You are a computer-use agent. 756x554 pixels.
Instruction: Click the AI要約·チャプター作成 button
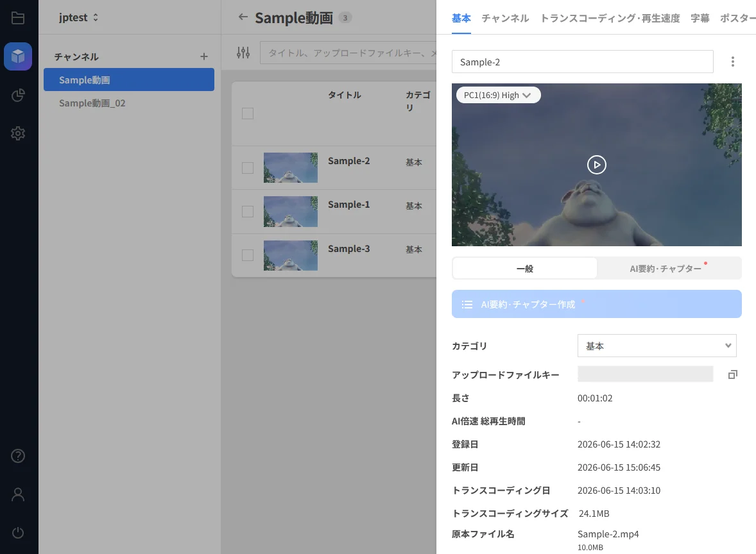[596, 304]
